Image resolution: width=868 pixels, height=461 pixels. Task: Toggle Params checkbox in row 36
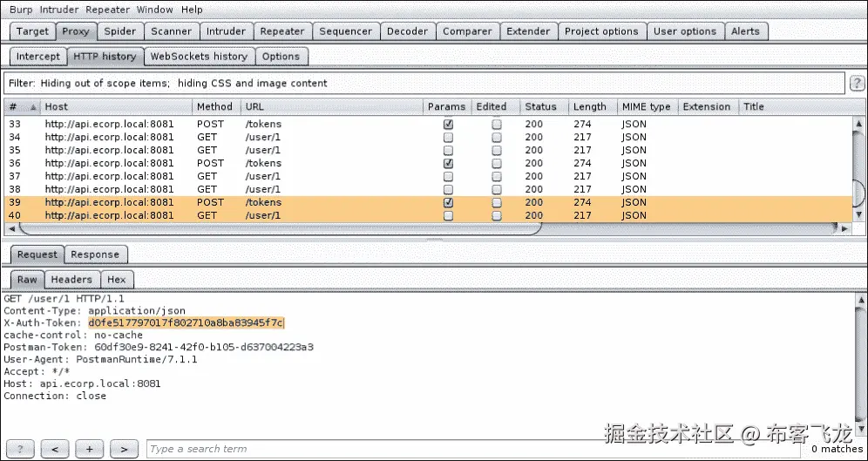coord(449,163)
